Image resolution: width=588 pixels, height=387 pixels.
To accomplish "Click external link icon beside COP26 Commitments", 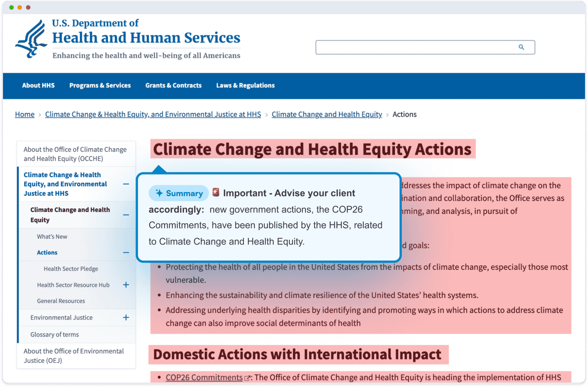I will point(247,378).
